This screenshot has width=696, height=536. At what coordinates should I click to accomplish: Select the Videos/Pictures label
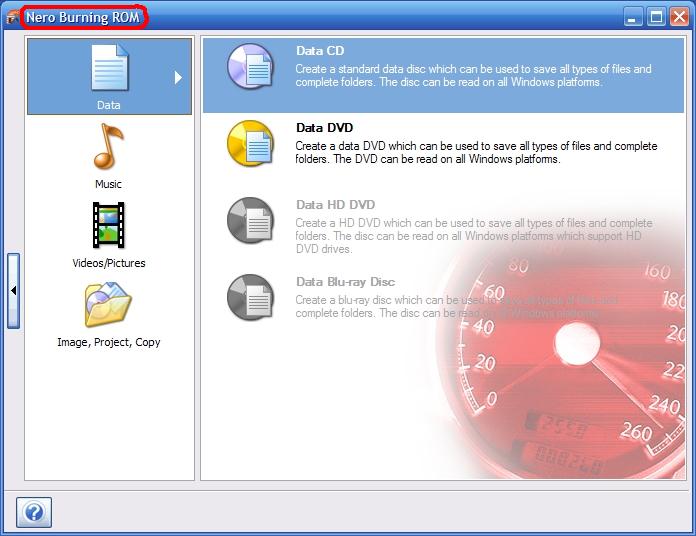[x=109, y=263]
